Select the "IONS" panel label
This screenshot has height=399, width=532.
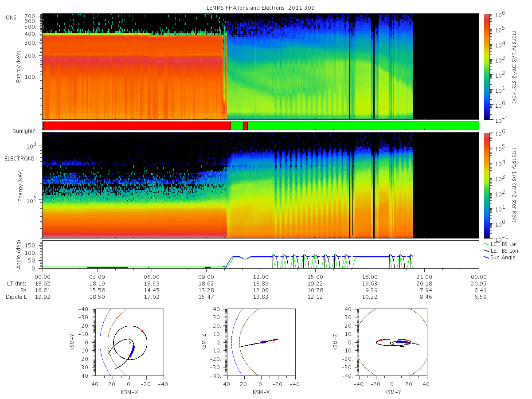[x=11, y=18]
